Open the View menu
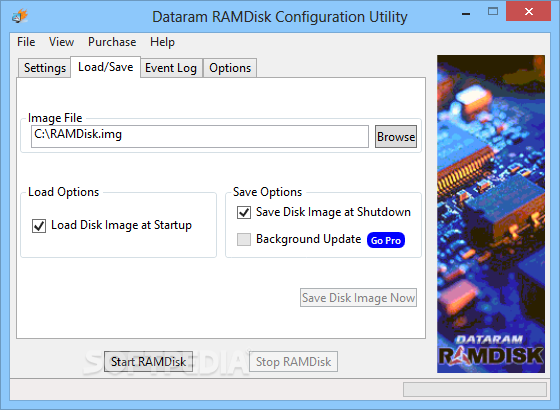 (x=61, y=42)
